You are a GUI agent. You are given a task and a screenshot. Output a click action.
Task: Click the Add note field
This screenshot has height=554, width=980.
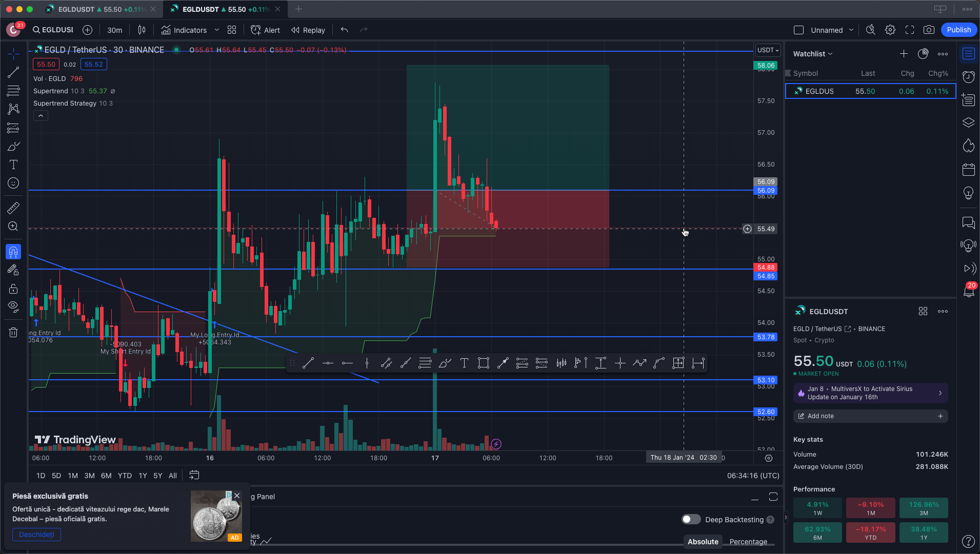(x=870, y=416)
